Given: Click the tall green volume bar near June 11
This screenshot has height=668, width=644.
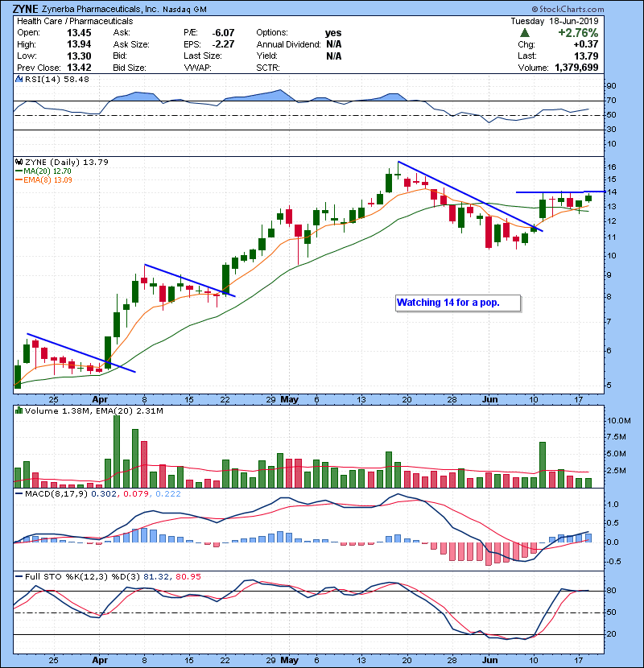Looking at the screenshot, I should tap(543, 465).
